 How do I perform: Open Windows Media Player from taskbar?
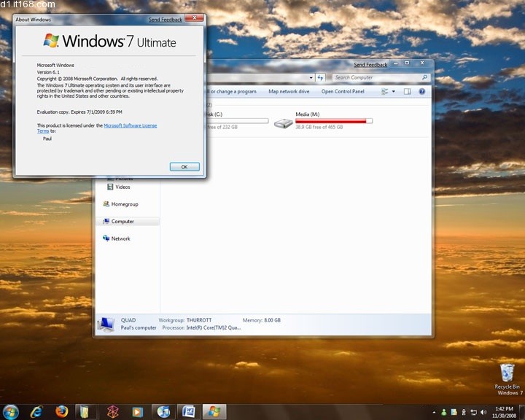point(137,412)
